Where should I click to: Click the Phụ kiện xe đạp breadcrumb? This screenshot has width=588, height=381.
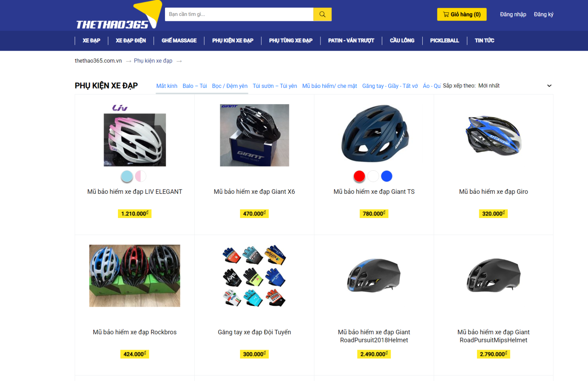153,61
